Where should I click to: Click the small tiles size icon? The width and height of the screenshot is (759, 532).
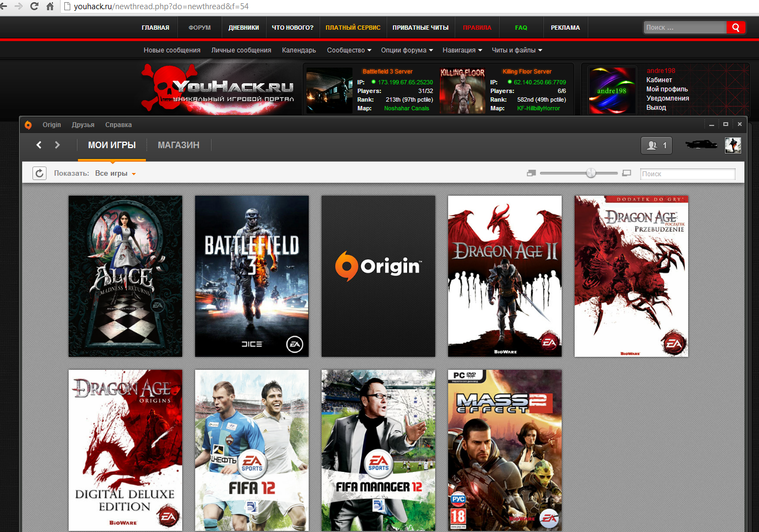tap(531, 173)
